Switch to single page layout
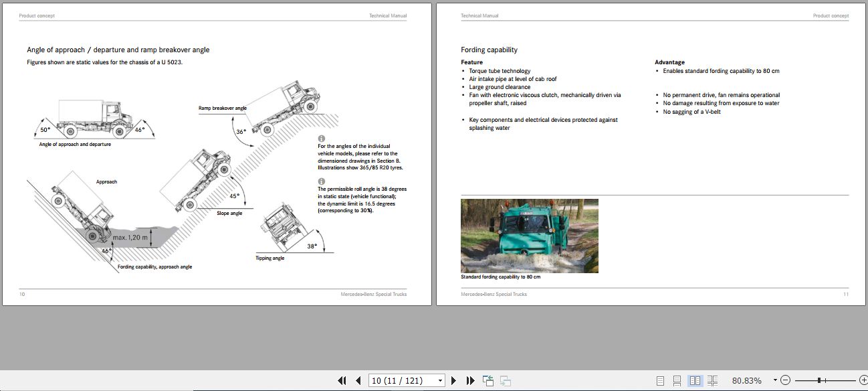This screenshot has height=391, width=868. [661, 380]
